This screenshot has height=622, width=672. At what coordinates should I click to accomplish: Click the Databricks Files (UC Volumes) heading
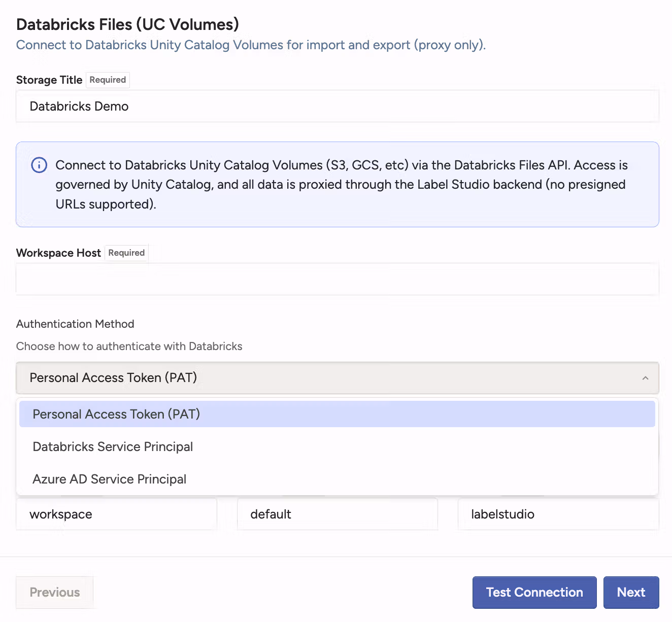pos(127,24)
